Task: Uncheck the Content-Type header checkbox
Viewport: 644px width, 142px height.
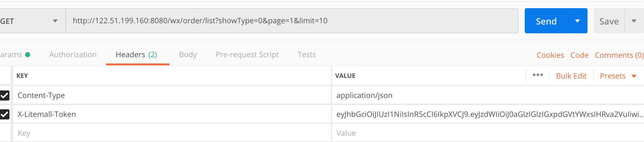Action: tap(5, 95)
